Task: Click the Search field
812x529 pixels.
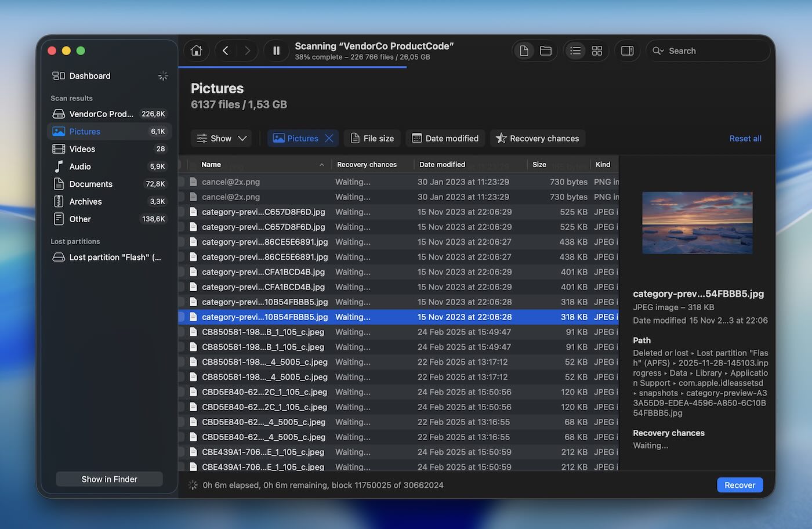Action: point(707,51)
